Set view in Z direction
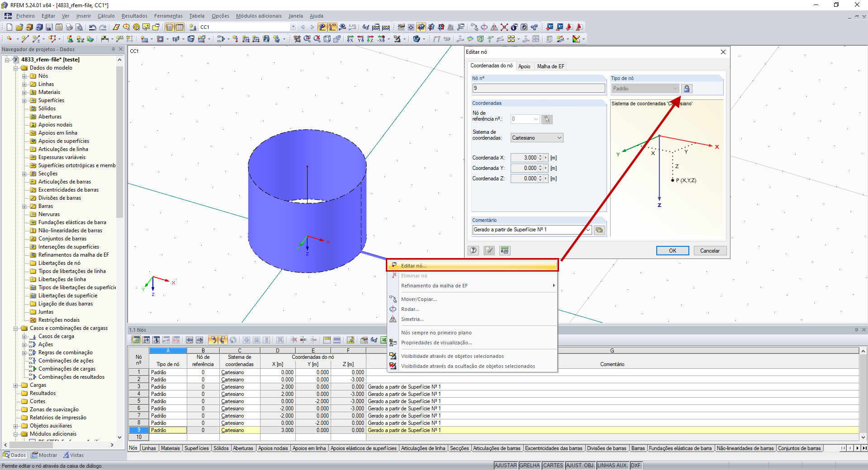The width and height of the screenshot is (868, 470). 370,39
